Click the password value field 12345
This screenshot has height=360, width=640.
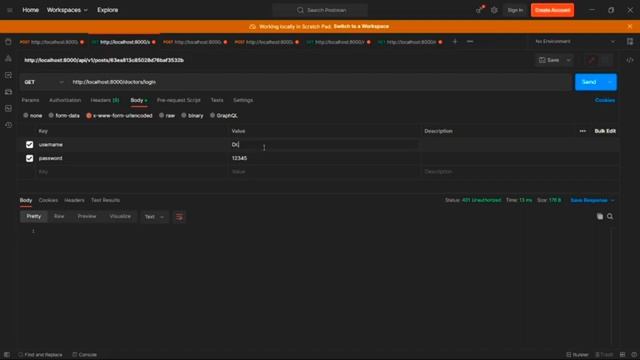323,158
